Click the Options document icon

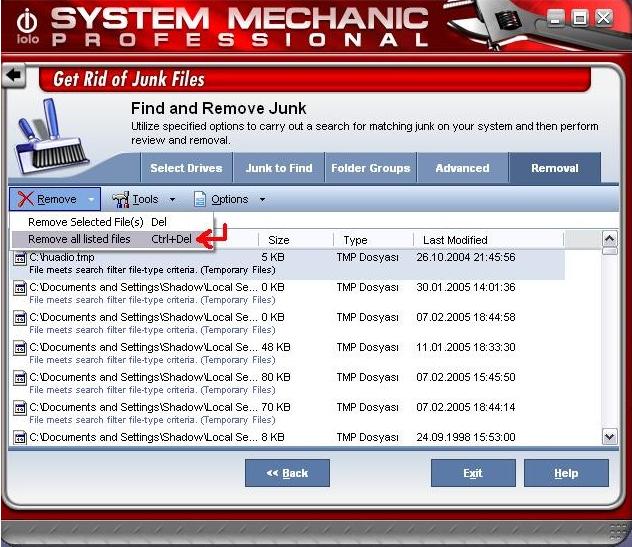pos(200,199)
